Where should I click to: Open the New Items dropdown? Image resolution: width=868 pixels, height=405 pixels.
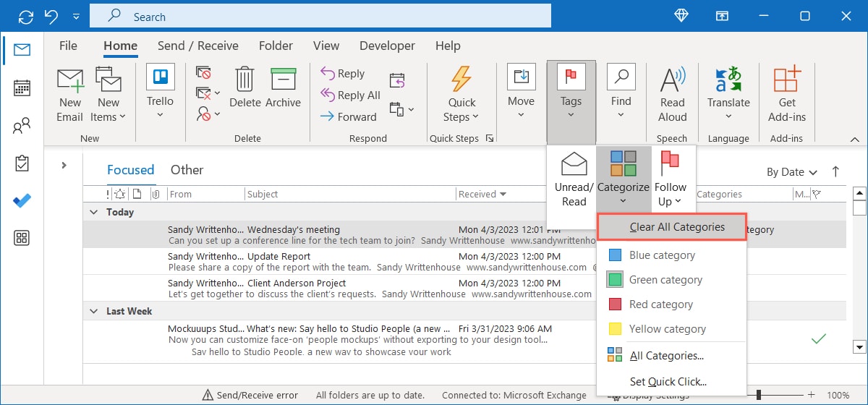[x=109, y=95]
